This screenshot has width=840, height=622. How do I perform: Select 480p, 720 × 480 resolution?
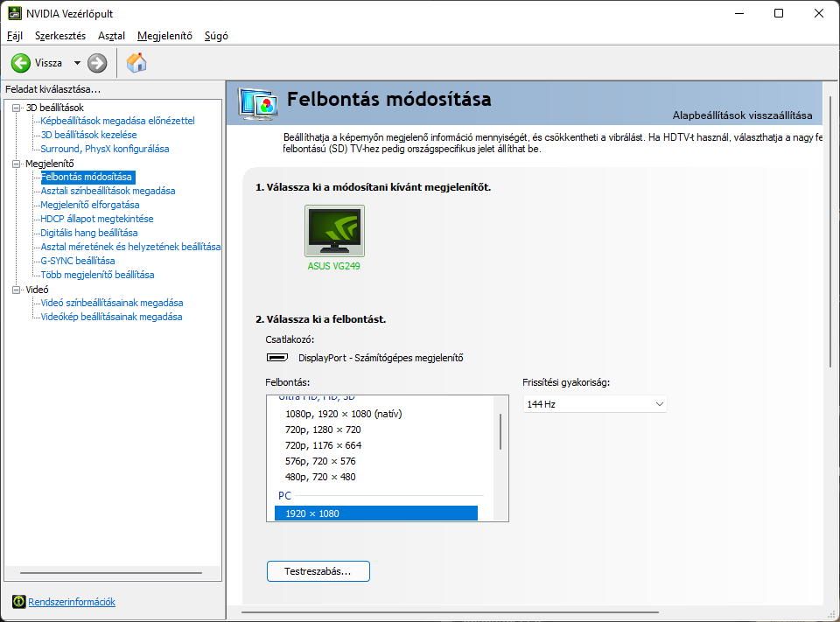coord(320,477)
